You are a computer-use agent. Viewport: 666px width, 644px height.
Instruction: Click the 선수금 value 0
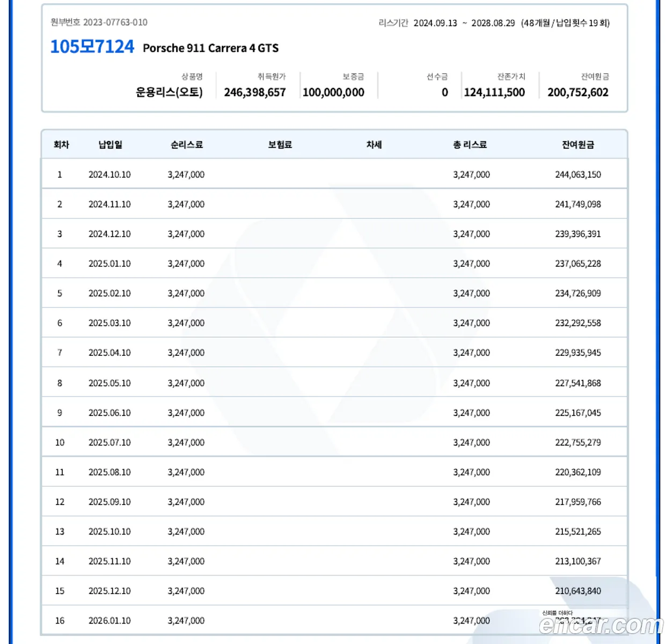(x=445, y=92)
